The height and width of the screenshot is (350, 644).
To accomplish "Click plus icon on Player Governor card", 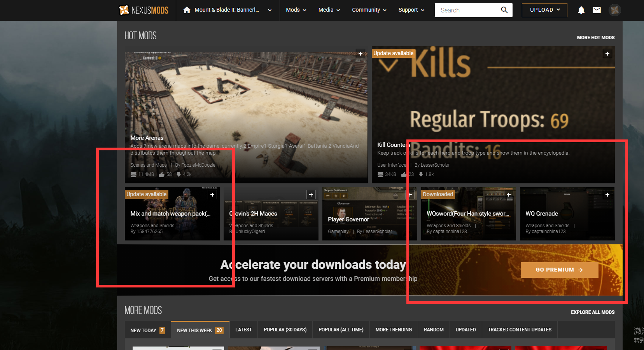I will pyautogui.click(x=410, y=195).
